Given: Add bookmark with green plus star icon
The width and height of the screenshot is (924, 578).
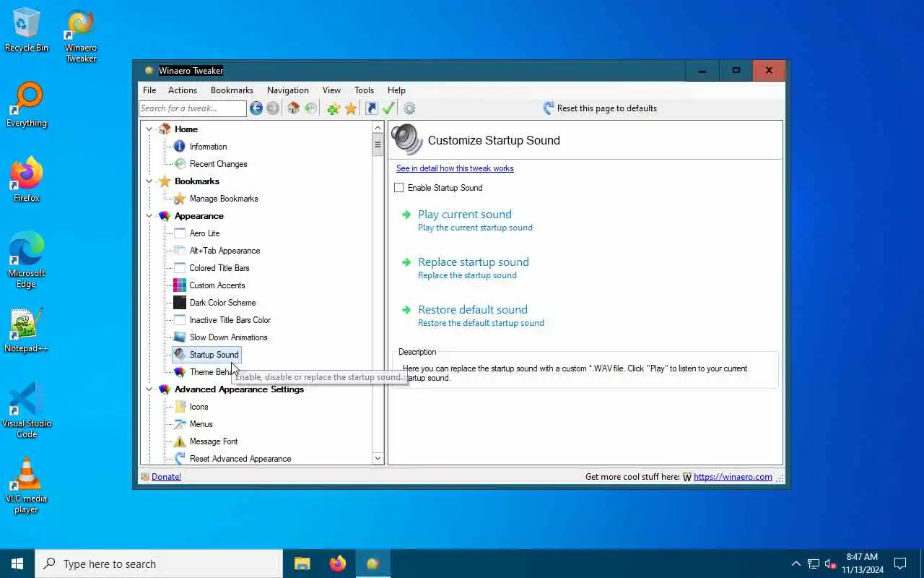Looking at the screenshot, I should click(333, 108).
